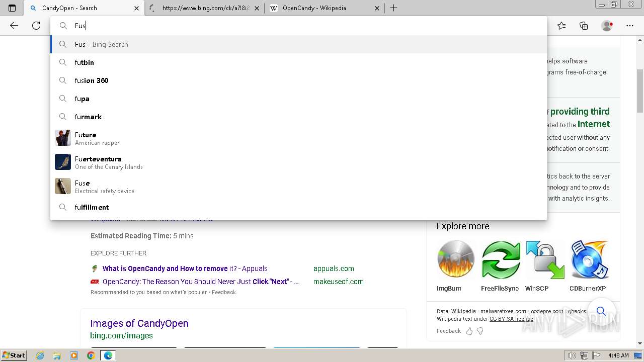Choose the 'fusion 360' suggestion
The height and width of the screenshot is (362, 644).
point(299,80)
